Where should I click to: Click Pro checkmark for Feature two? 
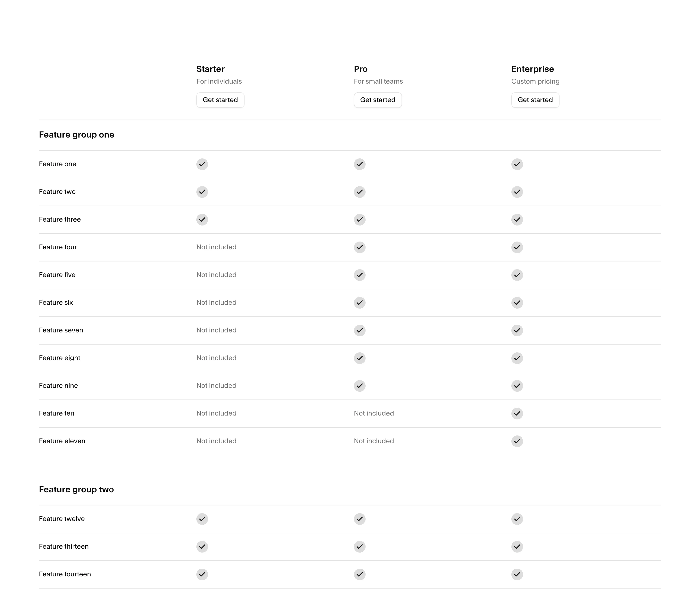360,192
